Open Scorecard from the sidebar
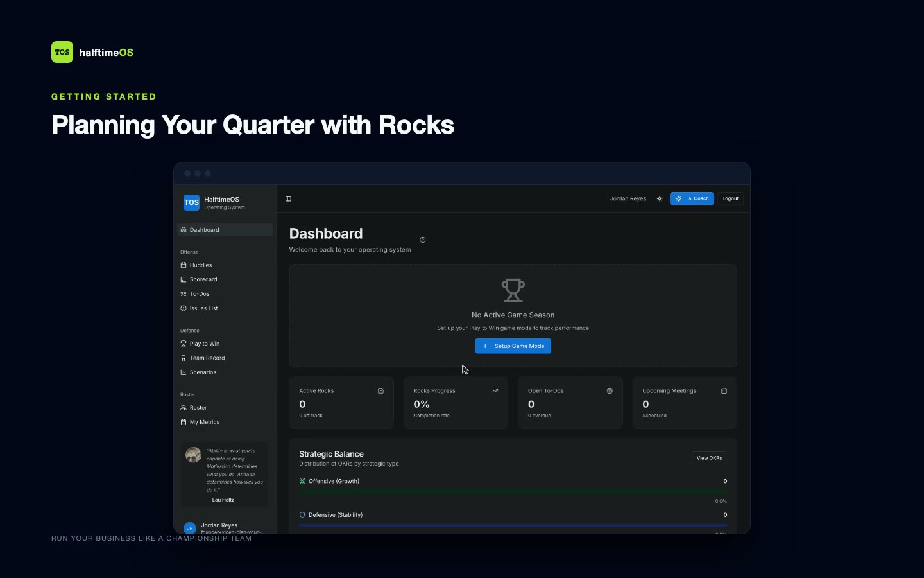924x578 pixels. point(225,279)
